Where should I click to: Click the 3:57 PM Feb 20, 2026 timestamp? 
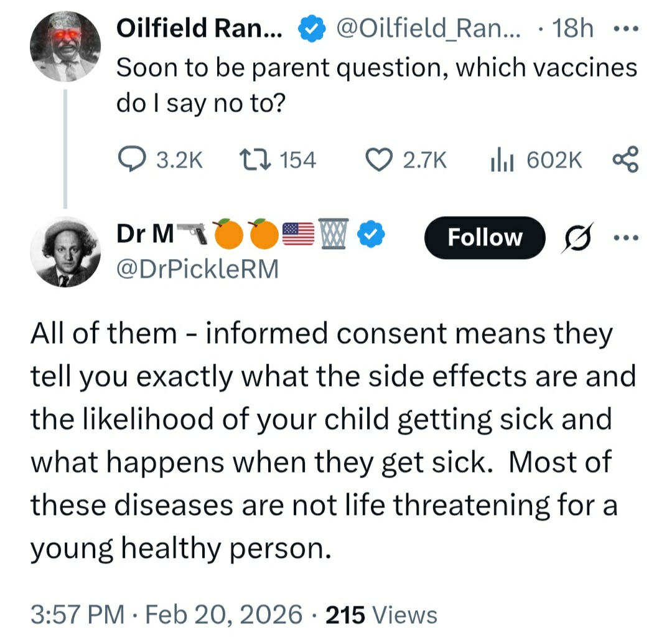[x=166, y=615]
